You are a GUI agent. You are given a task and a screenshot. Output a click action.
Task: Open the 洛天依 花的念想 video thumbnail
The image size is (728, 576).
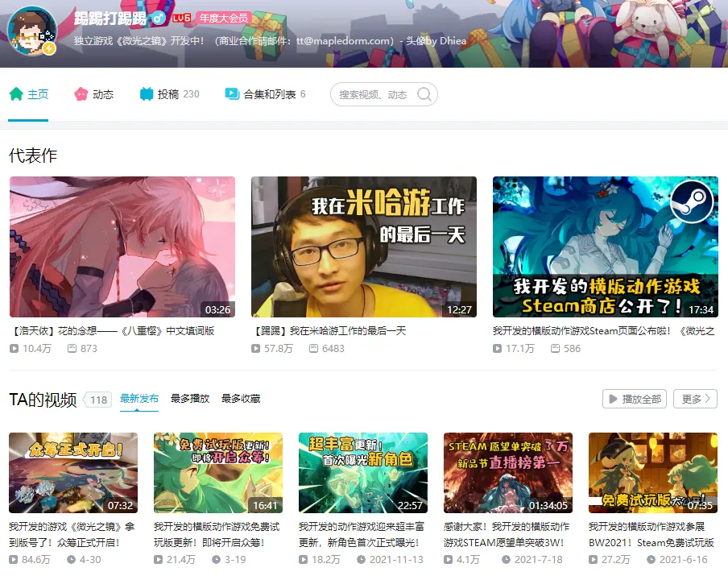pyautogui.click(x=122, y=247)
